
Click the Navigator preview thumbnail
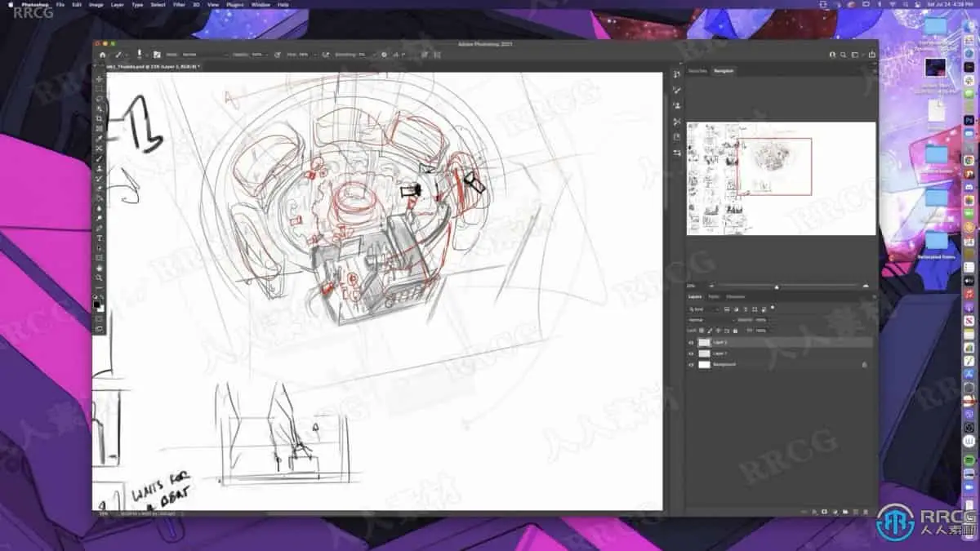781,178
